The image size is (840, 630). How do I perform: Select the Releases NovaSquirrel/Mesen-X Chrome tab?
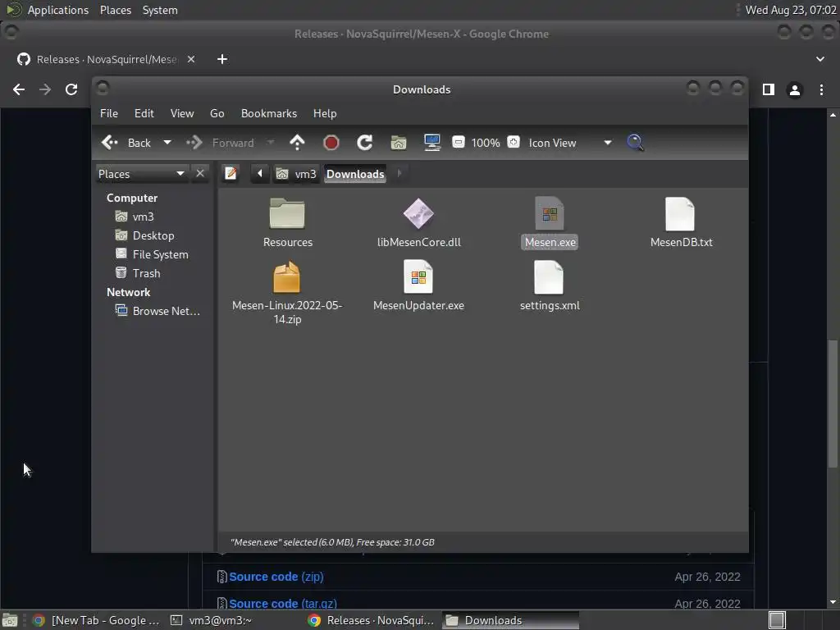pyautogui.click(x=107, y=59)
